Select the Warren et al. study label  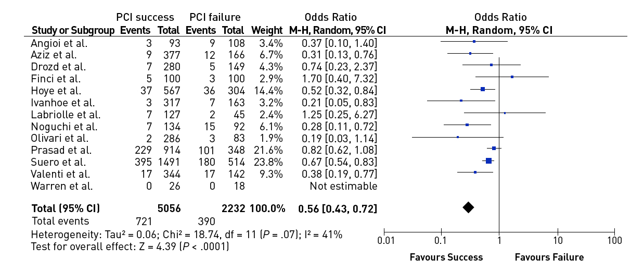coord(61,186)
